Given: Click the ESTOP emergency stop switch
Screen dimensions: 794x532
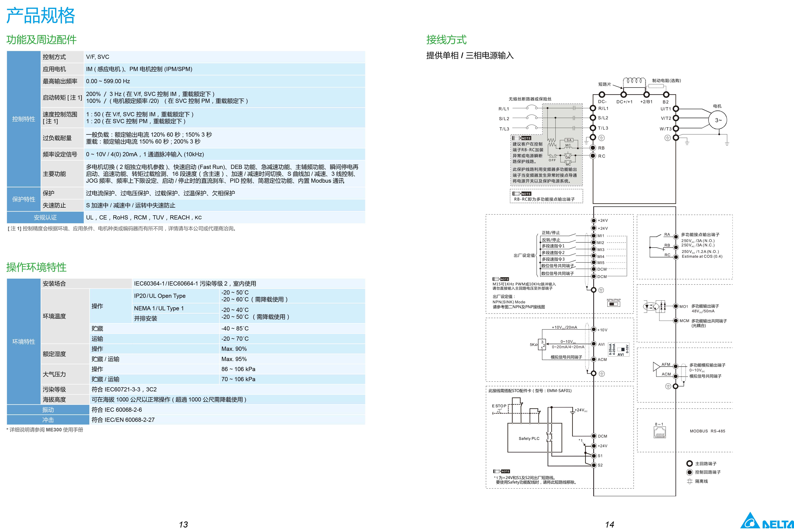Looking at the screenshot, I should pyautogui.click(x=499, y=411).
